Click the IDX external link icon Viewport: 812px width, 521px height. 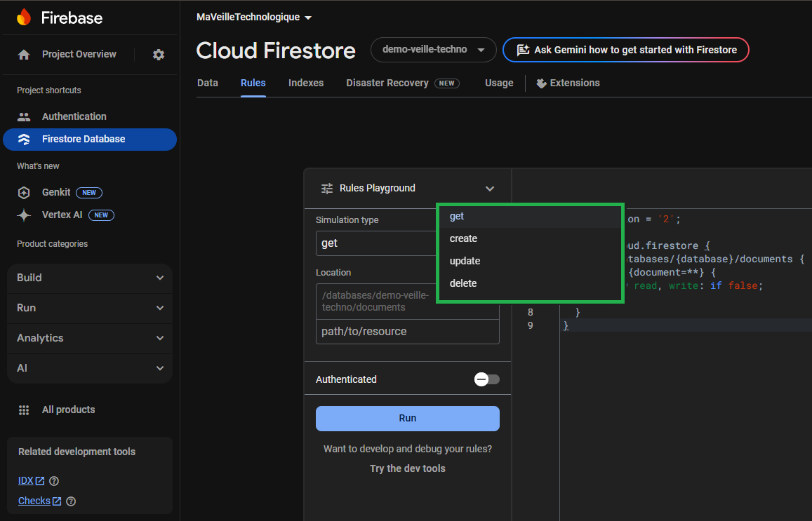coord(40,480)
